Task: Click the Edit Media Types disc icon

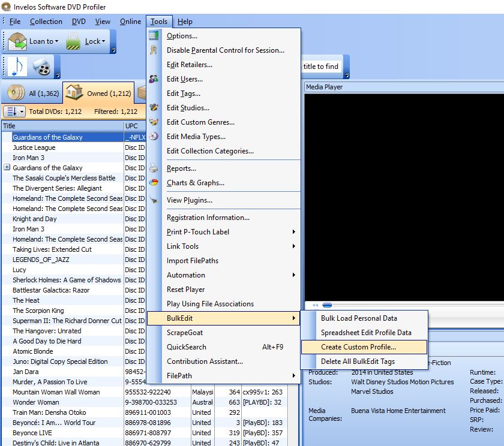Action: pyautogui.click(x=154, y=136)
